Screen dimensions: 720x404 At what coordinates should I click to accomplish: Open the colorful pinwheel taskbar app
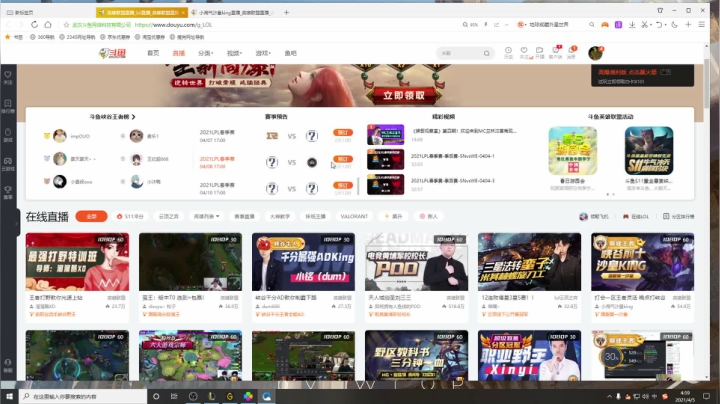click(x=248, y=396)
